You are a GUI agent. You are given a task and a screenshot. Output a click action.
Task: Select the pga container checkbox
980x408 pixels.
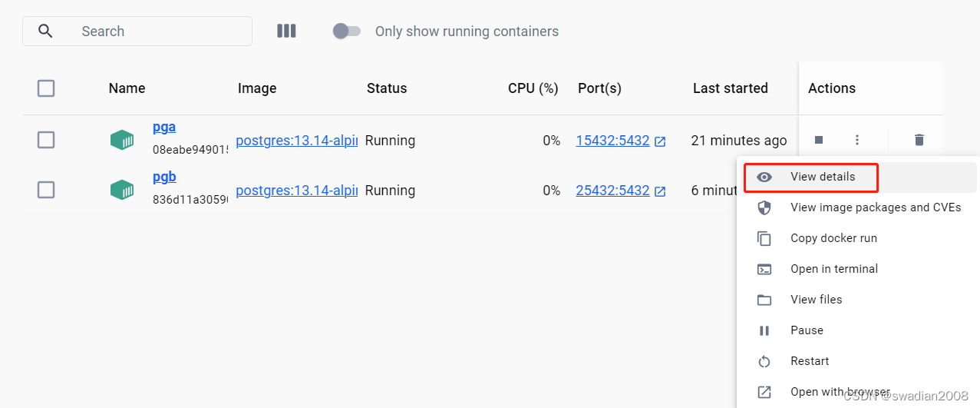point(46,140)
